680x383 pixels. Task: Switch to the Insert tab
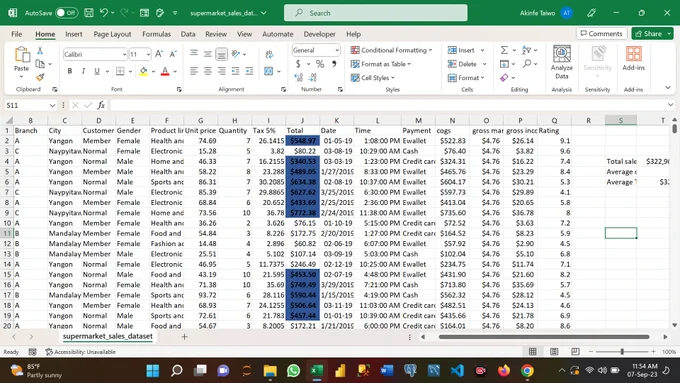coord(74,34)
